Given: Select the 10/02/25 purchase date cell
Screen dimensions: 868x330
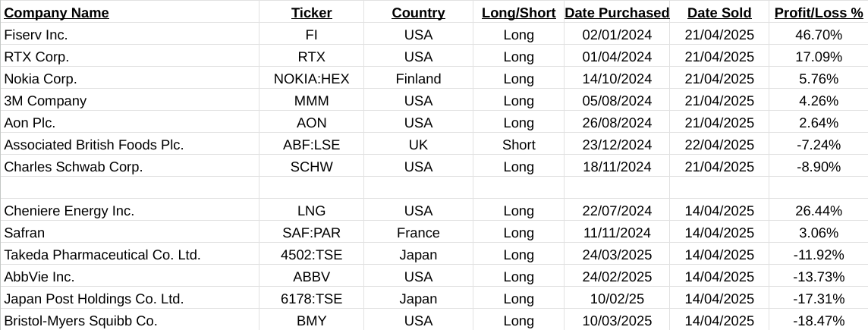Looking at the screenshot, I should (617, 299).
